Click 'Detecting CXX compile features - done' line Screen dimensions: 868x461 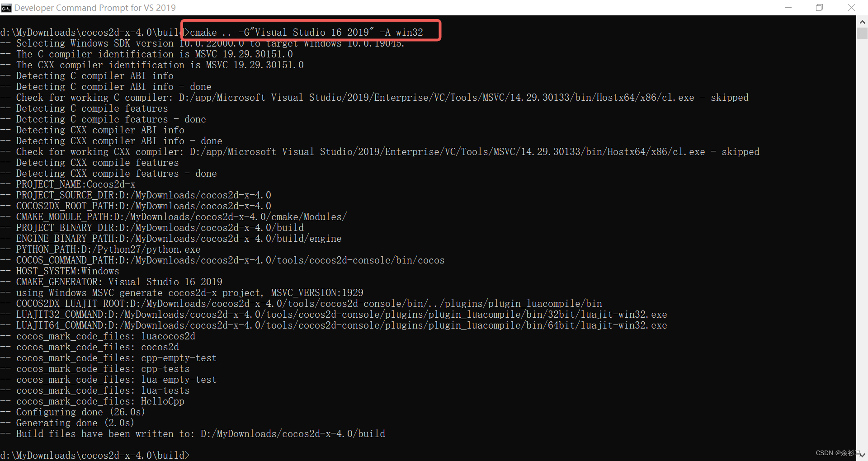108,174
